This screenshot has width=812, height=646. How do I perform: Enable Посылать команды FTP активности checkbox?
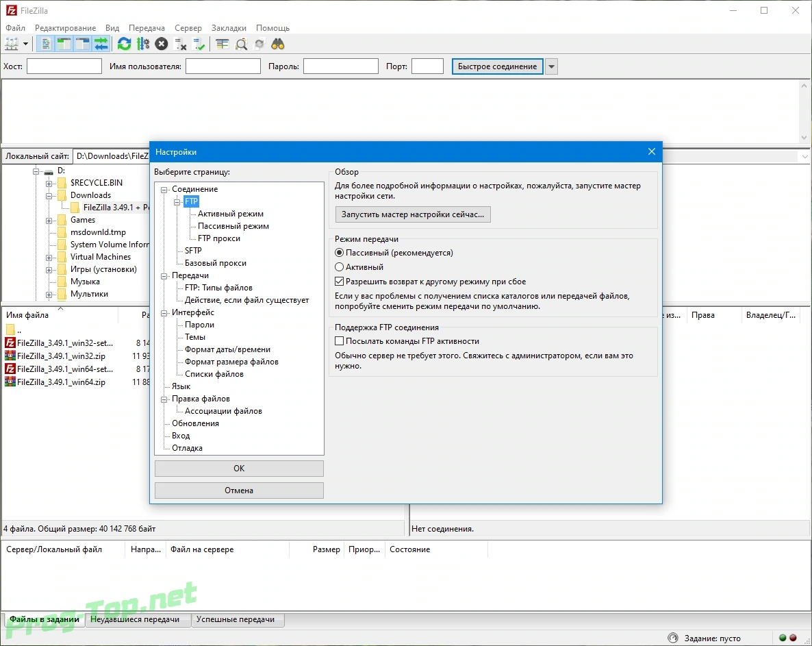(x=339, y=341)
